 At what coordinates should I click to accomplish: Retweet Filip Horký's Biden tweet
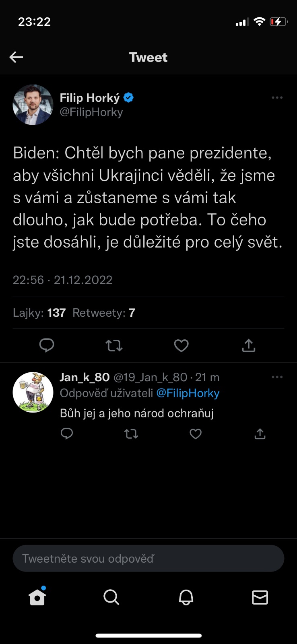[x=114, y=345]
